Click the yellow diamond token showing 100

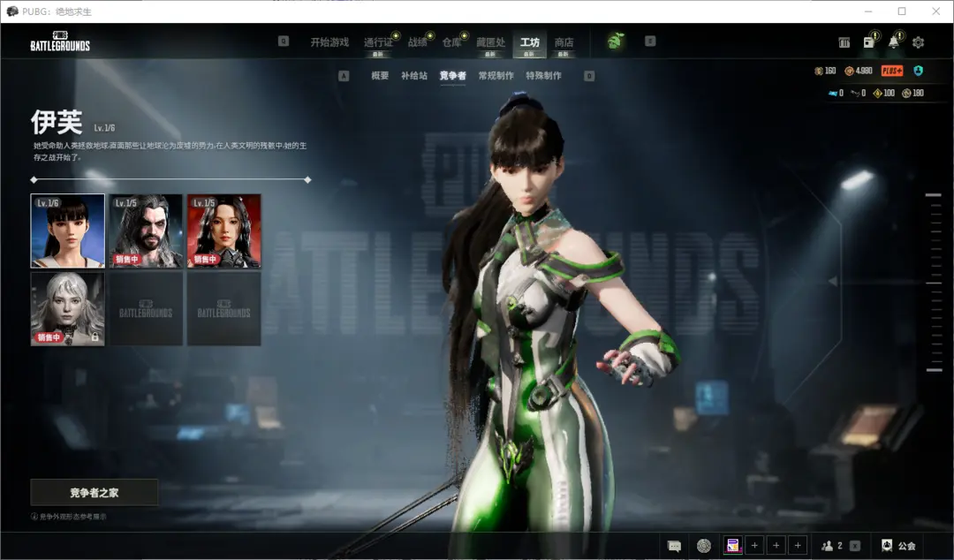(884, 93)
